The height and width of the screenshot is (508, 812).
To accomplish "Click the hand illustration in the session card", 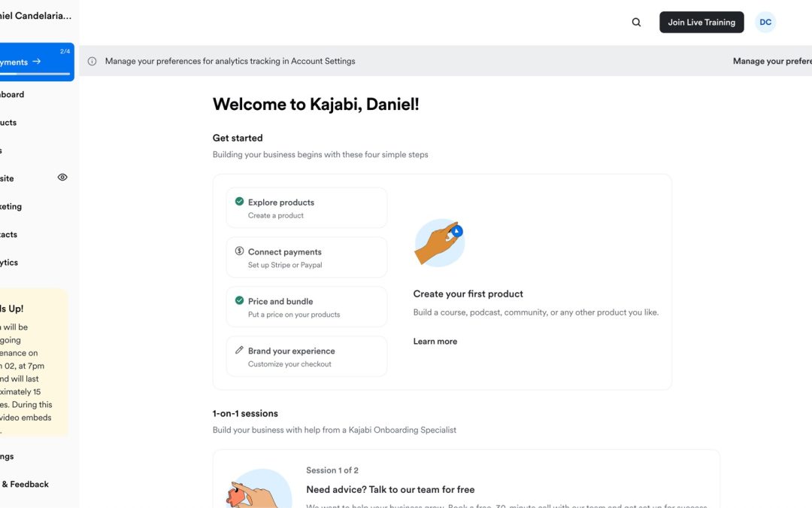I will 259,488.
